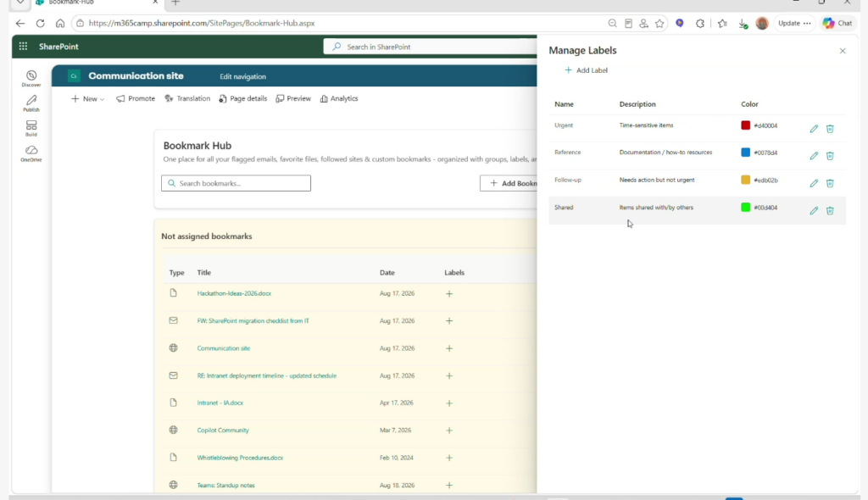Open Copilot Chat in browser toolbar
The width and height of the screenshot is (868, 500).
pos(837,23)
